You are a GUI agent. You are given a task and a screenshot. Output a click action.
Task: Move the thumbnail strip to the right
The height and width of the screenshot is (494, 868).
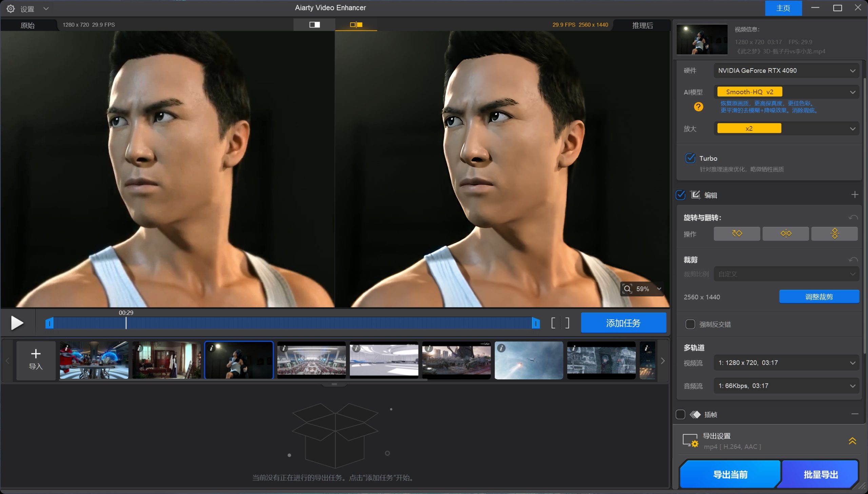pos(663,361)
